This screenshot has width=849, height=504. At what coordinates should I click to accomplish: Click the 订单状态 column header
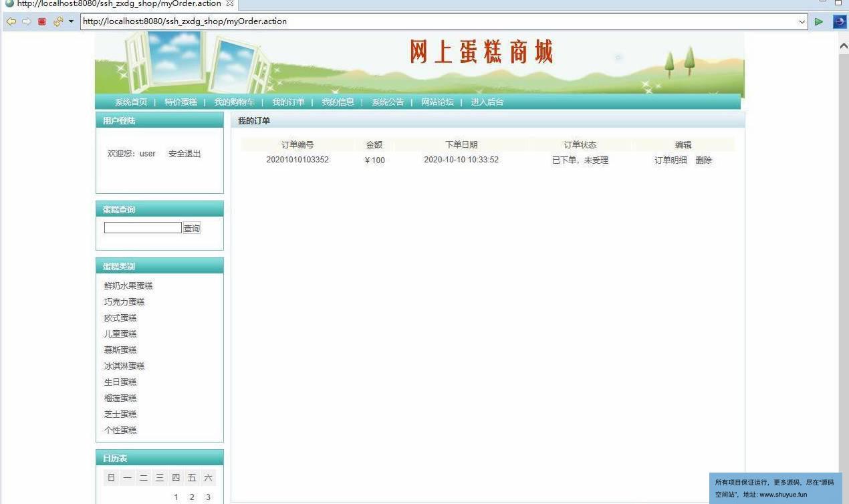coord(580,144)
